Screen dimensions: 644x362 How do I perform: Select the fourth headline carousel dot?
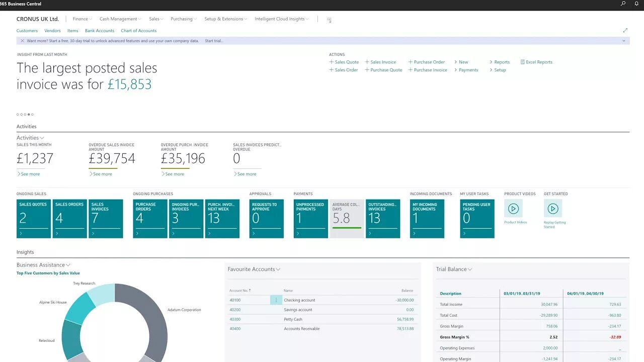(x=29, y=115)
